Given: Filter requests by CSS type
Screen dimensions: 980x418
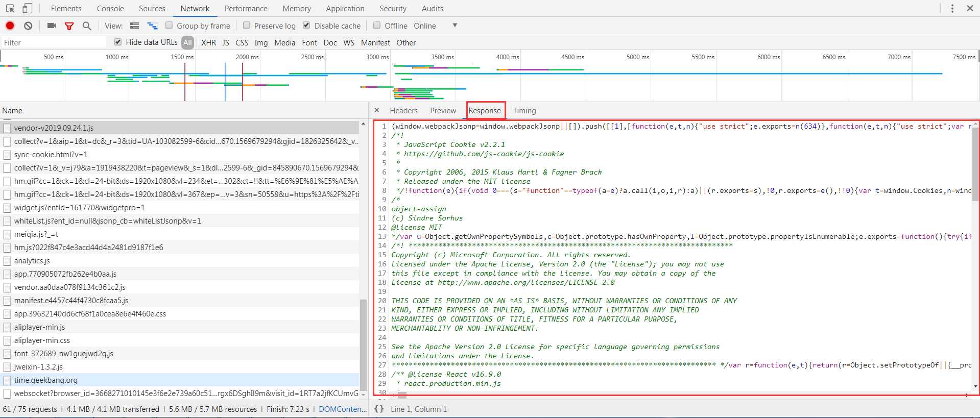Looking at the screenshot, I should point(242,42).
